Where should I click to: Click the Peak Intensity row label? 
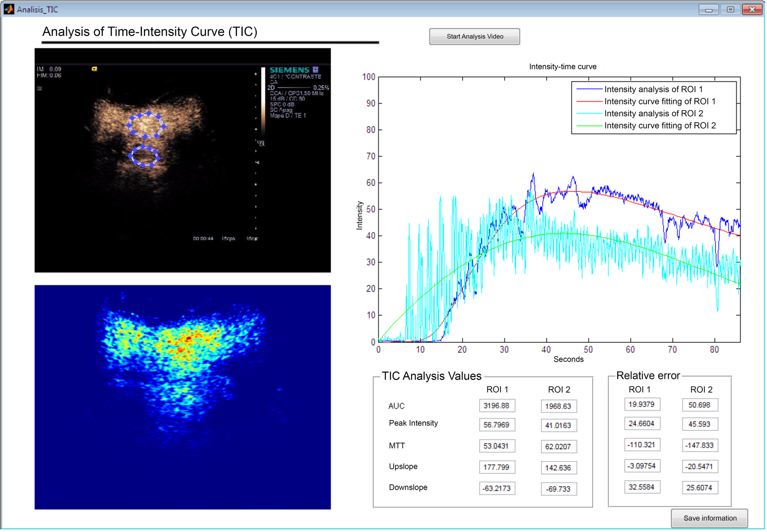click(x=413, y=423)
